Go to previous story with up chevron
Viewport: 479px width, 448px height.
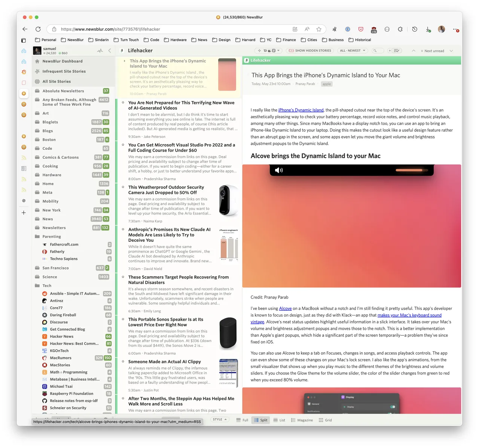click(x=414, y=51)
